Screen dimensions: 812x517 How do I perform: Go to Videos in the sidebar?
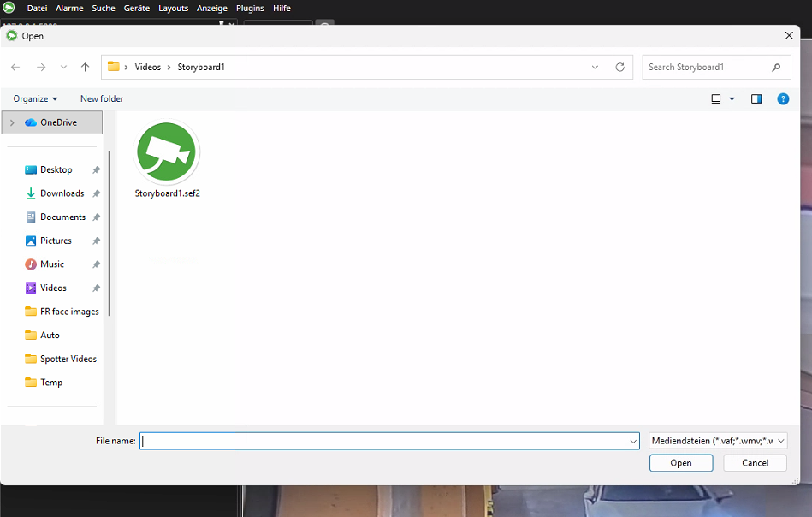tap(53, 288)
